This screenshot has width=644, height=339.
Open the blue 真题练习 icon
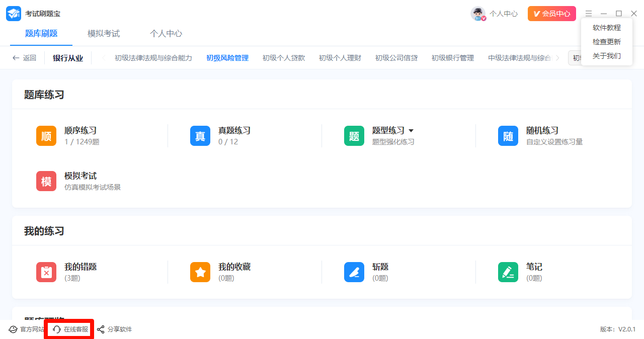200,136
